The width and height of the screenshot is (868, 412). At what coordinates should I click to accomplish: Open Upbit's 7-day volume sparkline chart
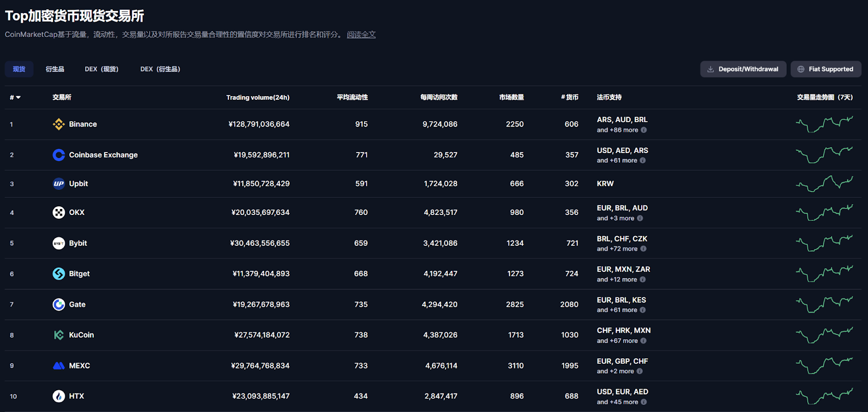[x=824, y=183]
